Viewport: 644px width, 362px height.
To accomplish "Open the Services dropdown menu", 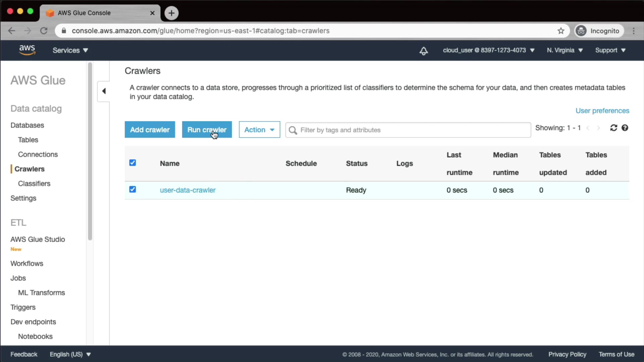I will tap(70, 50).
